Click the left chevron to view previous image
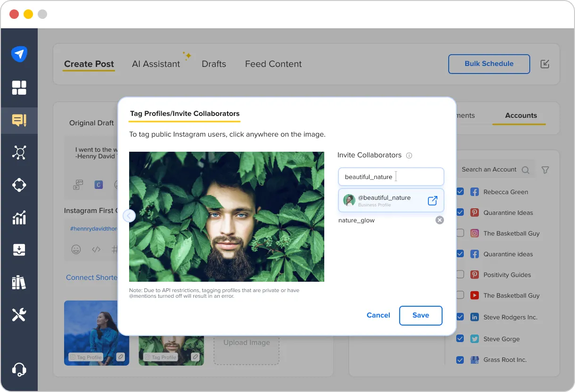The width and height of the screenshot is (575, 392). tap(129, 215)
